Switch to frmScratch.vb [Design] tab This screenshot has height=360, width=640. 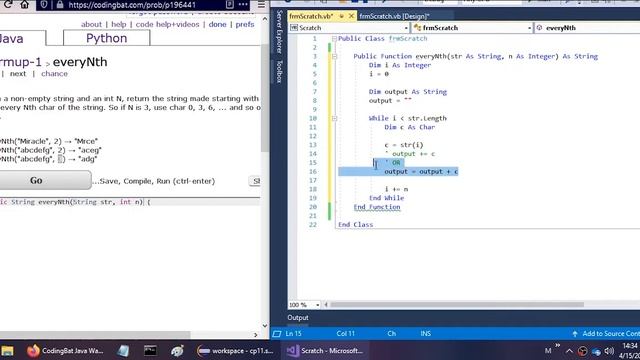coord(394,16)
